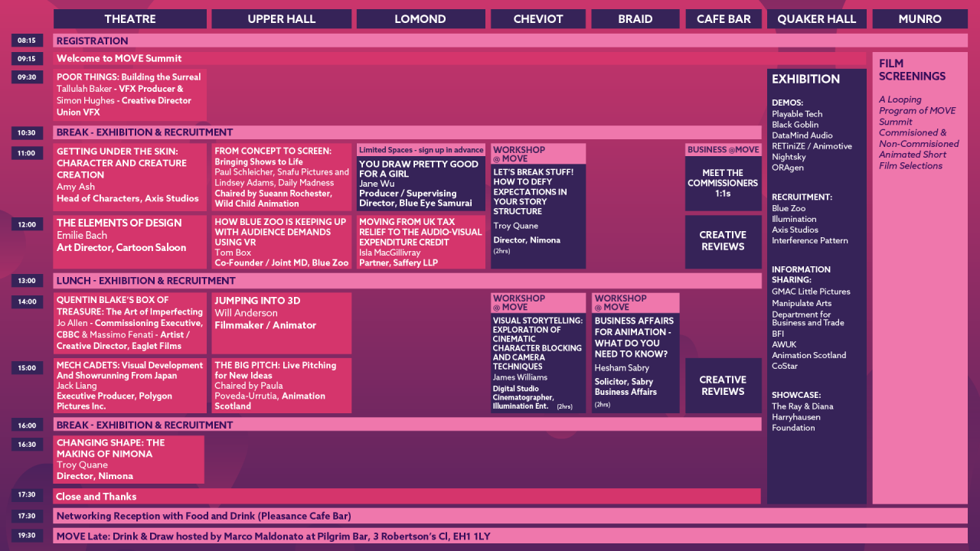Open The Big Pitch session card
The width and height of the screenshot is (980, 551).
click(282, 386)
